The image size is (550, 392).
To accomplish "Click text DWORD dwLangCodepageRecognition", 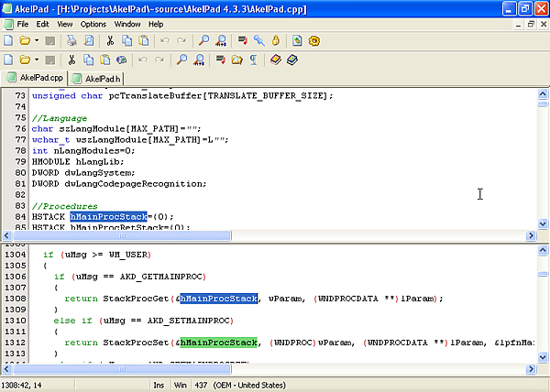I will 119,184.
